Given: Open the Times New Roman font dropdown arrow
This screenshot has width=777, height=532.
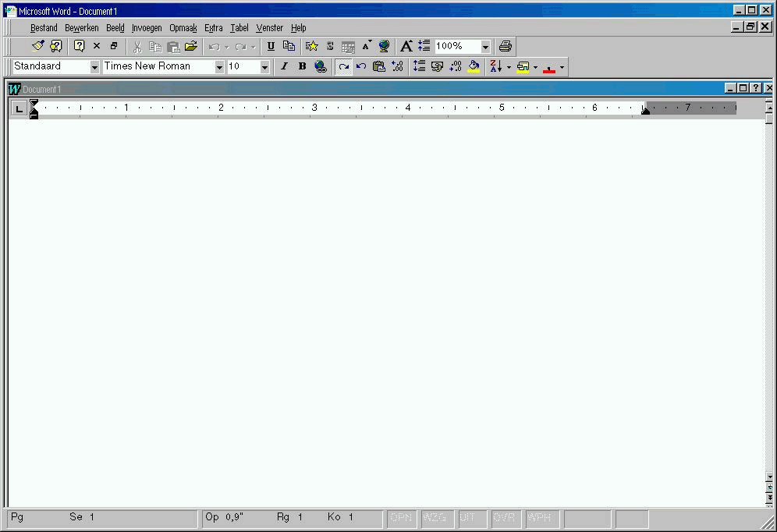Looking at the screenshot, I should point(219,67).
